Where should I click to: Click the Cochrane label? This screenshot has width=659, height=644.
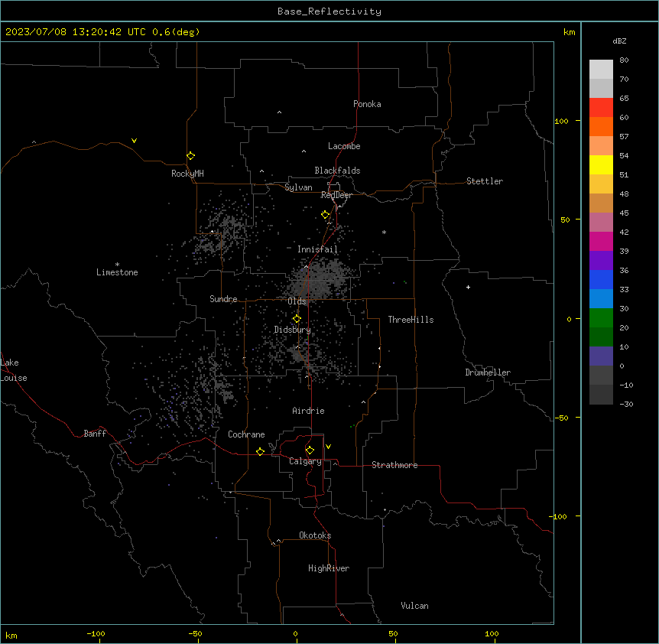point(246,434)
